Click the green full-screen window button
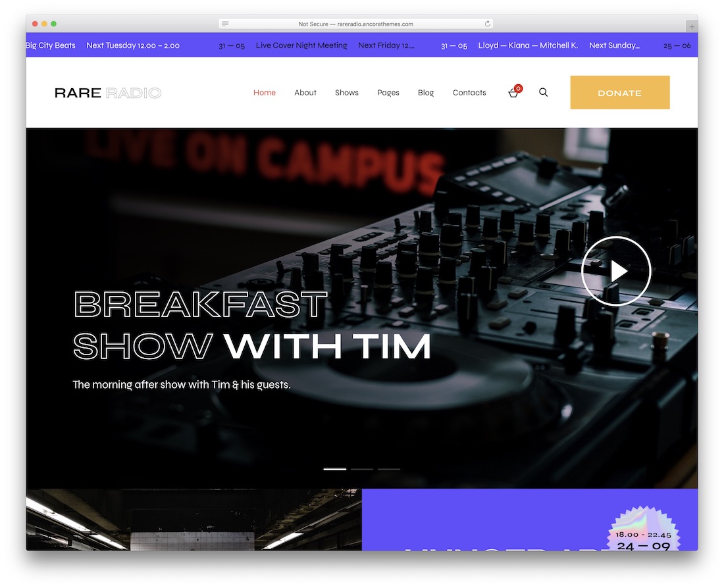724x588 pixels. pyautogui.click(x=53, y=24)
